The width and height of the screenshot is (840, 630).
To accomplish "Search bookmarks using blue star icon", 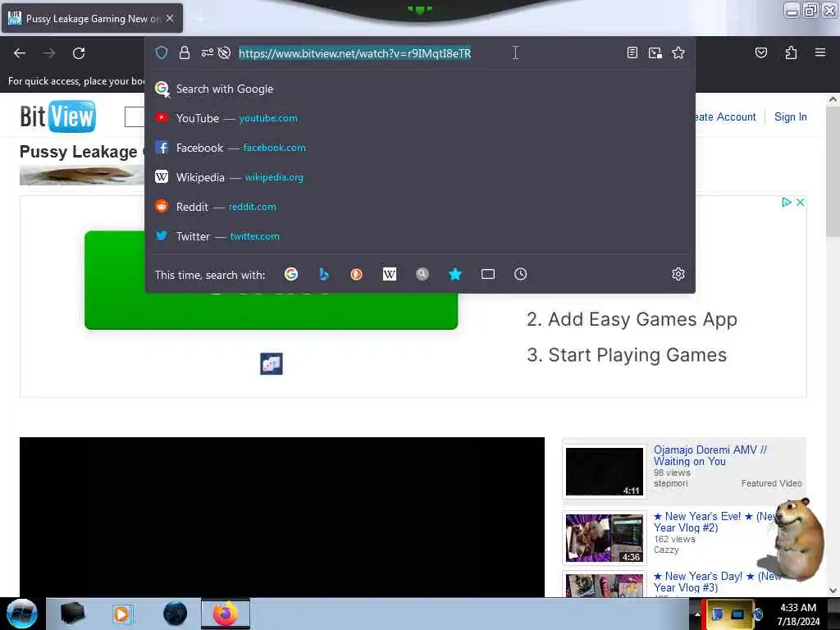I will coord(454,274).
